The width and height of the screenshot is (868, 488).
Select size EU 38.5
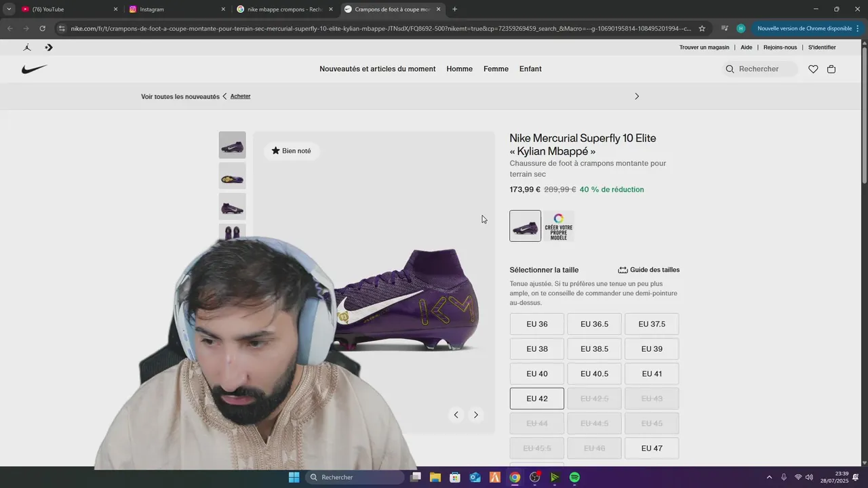click(x=595, y=349)
